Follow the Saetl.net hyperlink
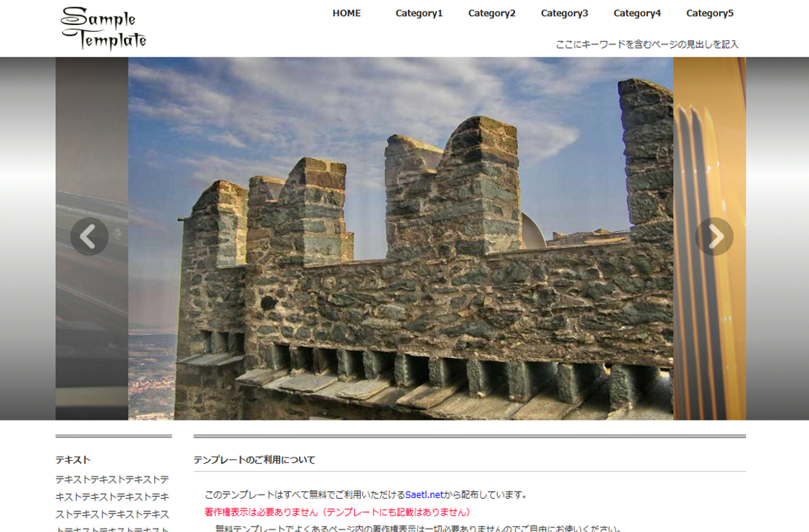This screenshot has height=532, width=809. [425, 495]
